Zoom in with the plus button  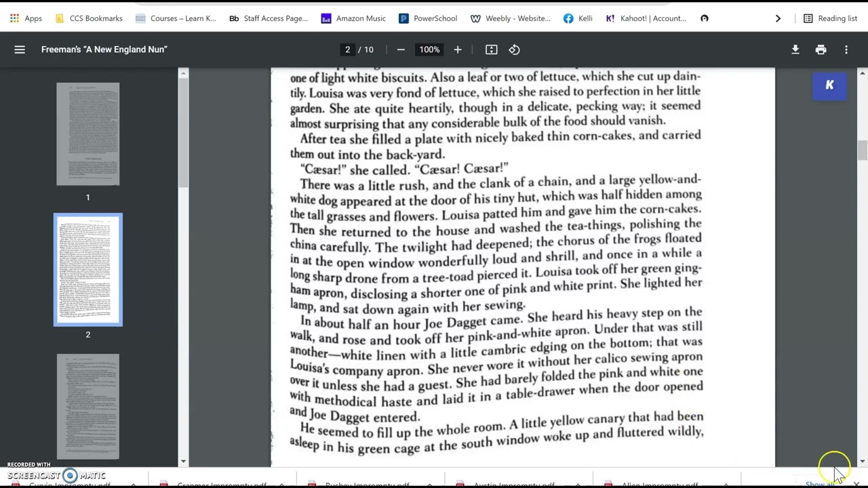click(458, 49)
